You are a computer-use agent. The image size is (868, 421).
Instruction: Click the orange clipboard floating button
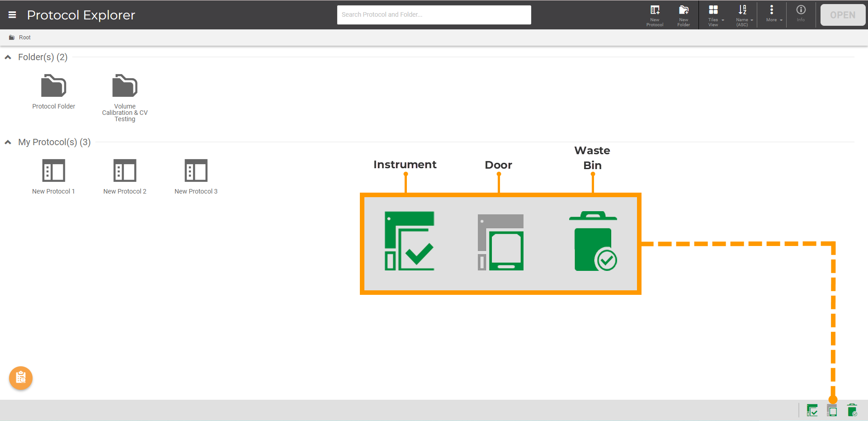coord(21,378)
